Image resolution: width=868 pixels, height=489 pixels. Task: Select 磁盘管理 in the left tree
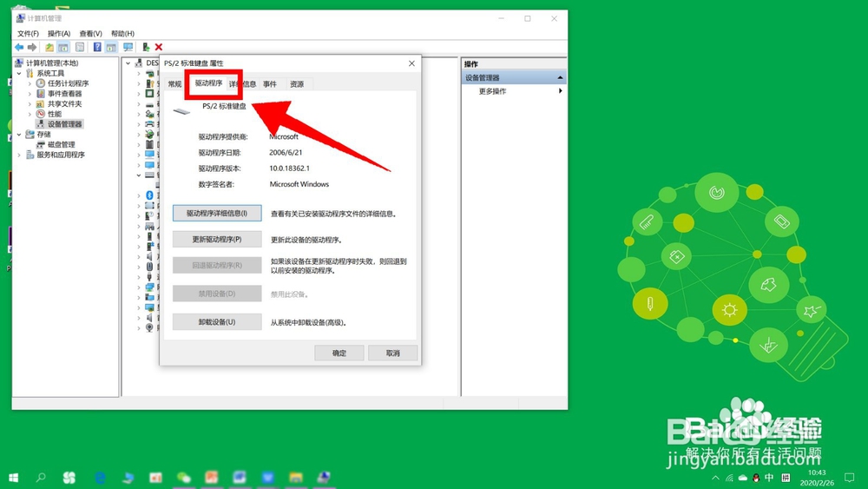coord(61,144)
